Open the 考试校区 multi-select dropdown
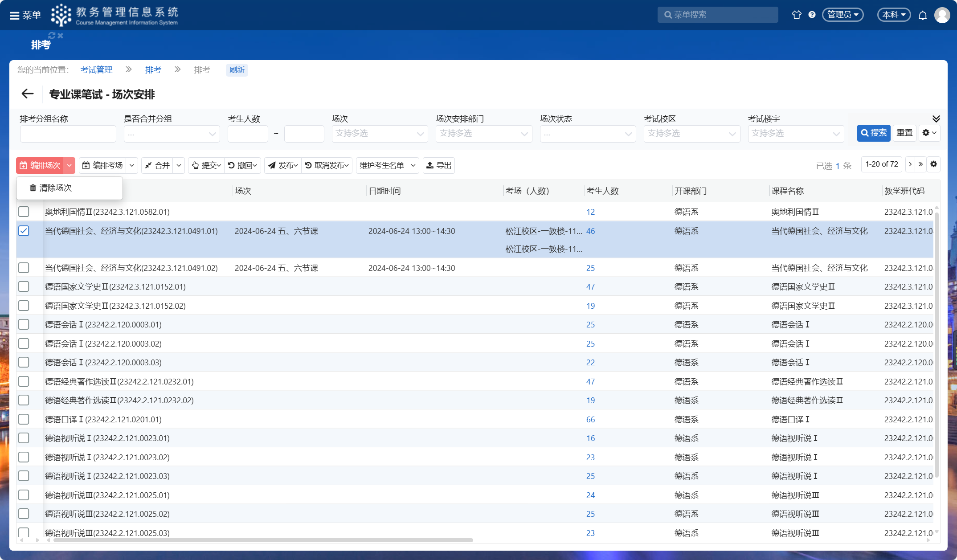This screenshot has height=560, width=957. 691,134
